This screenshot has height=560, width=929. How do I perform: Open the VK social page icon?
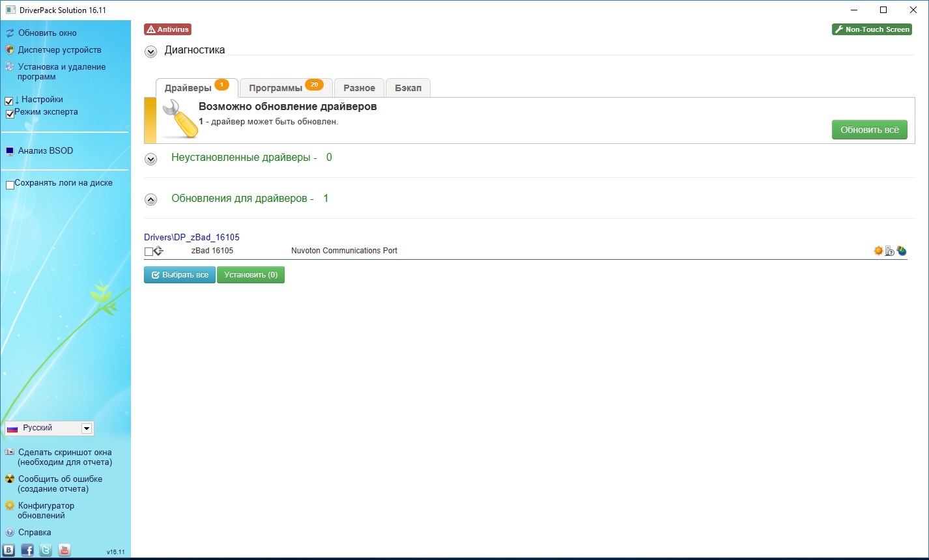[x=9, y=550]
